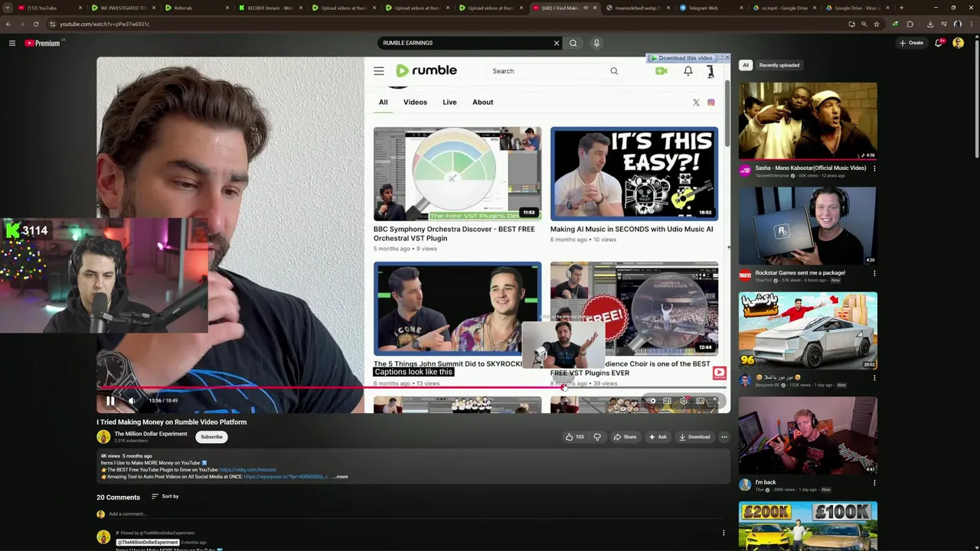This screenshot has width=980, height=551.
Task: Start voice search with microphone
Action: (596, 43)
